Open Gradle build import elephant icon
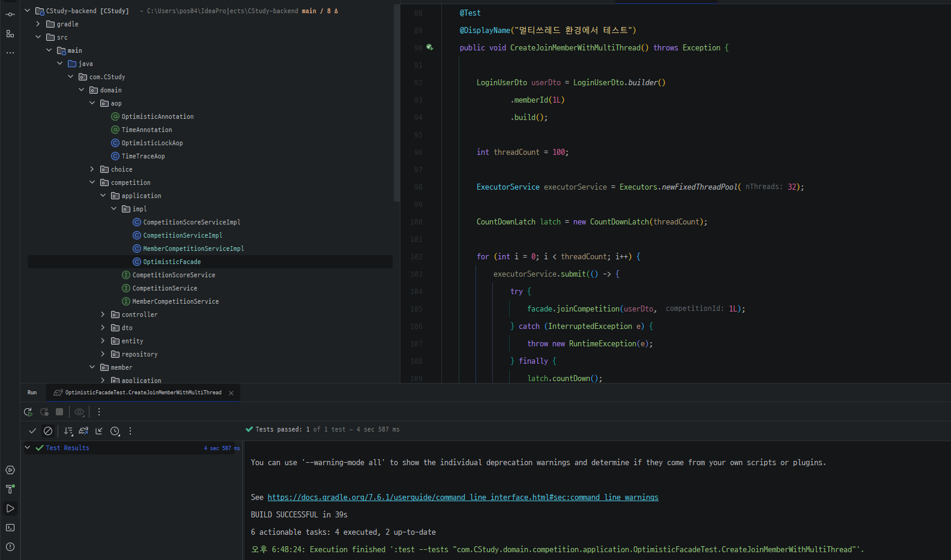The image size is (951, 560). tap(83, 431)
